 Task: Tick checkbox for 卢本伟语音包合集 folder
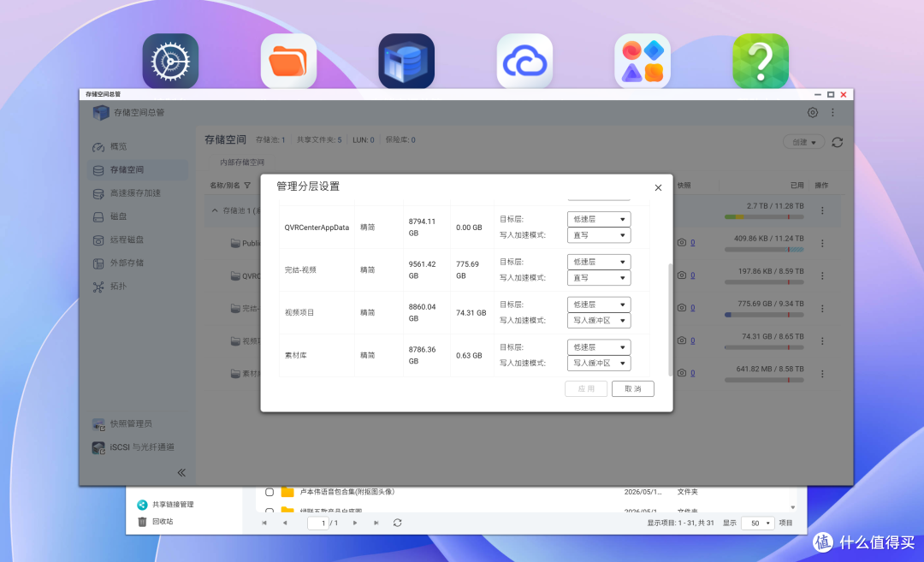tap(269, 492)
